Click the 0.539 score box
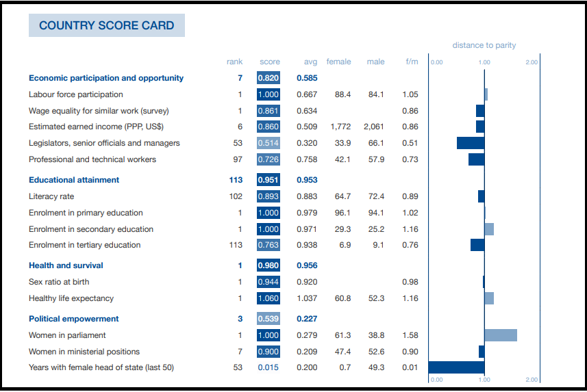The width and height of the screenshot is (587, 392). (x=268, y=319)
